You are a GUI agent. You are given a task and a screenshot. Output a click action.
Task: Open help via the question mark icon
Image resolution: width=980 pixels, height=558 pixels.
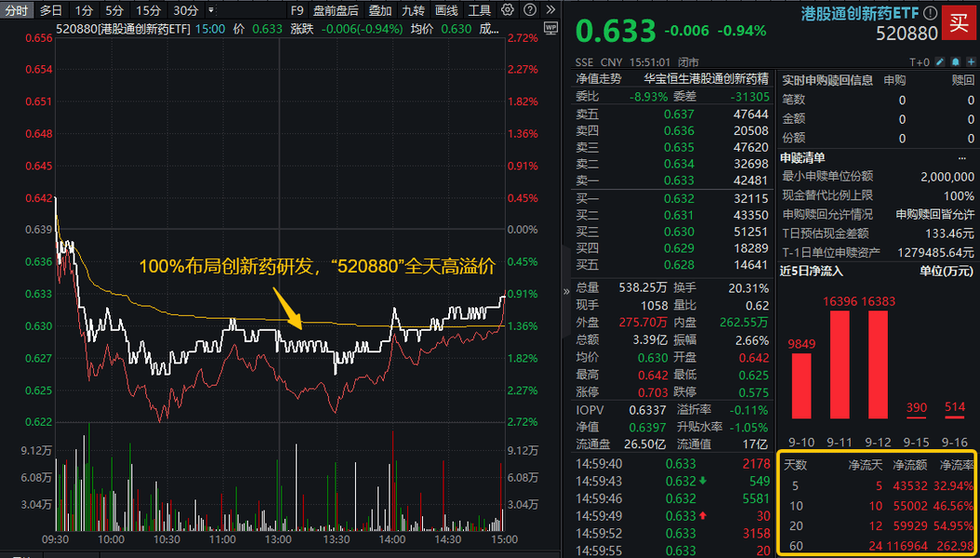point(530,9)
